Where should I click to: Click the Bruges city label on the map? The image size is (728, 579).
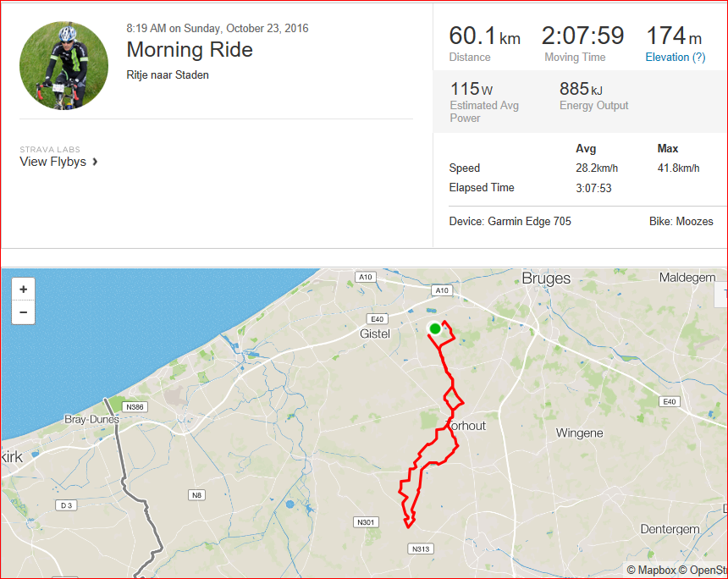click(546, 278)
